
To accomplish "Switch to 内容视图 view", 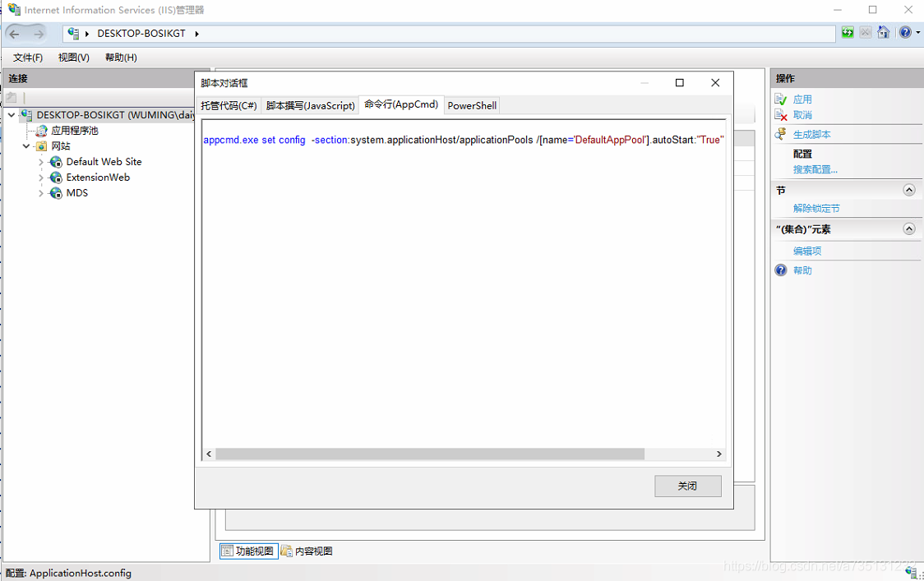I will (x=307, y=551).
